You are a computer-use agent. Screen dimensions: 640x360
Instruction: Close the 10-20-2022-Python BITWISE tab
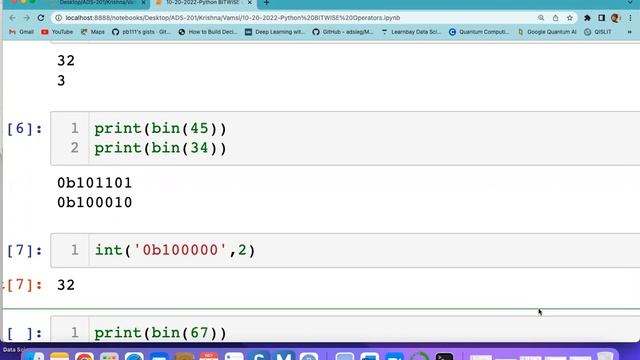click(x=250, y=3)
